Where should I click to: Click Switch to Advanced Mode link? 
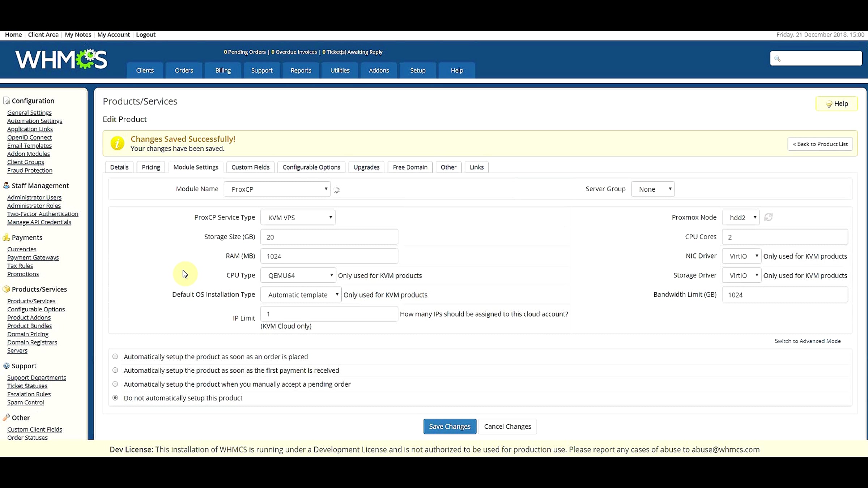(808, 341)
